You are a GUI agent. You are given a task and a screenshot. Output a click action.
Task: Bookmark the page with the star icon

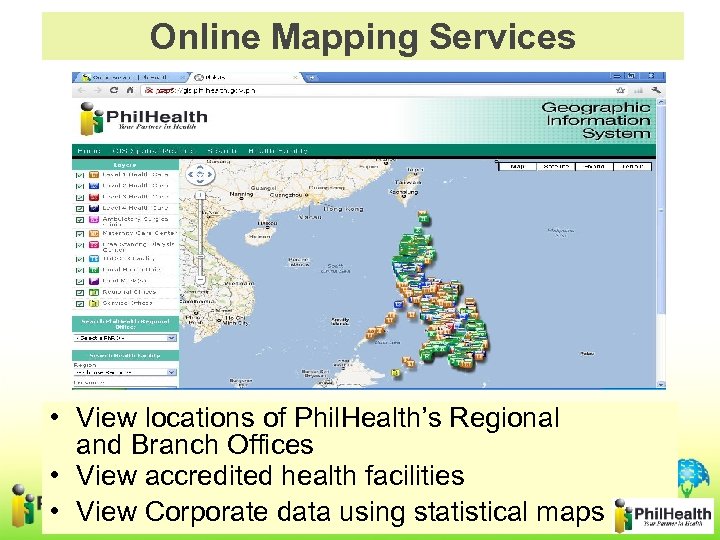click(620, 90)
